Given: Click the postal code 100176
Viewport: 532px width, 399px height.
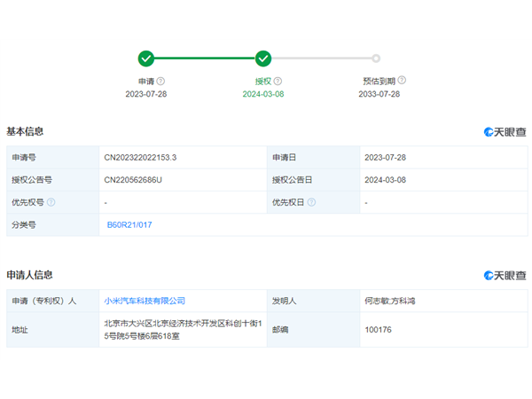Looking at the screenshot, I should [x=378, y=330].
